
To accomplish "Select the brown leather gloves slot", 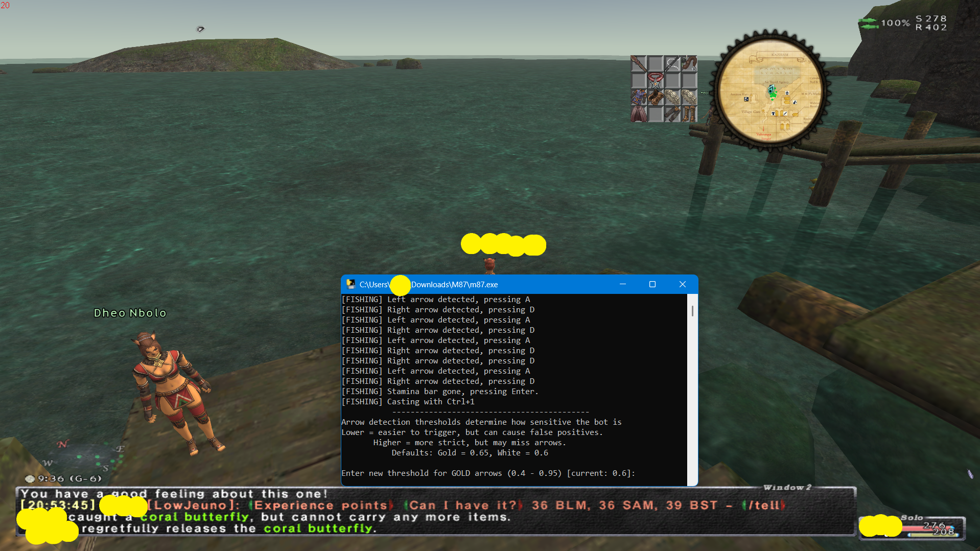I will 656,97.
